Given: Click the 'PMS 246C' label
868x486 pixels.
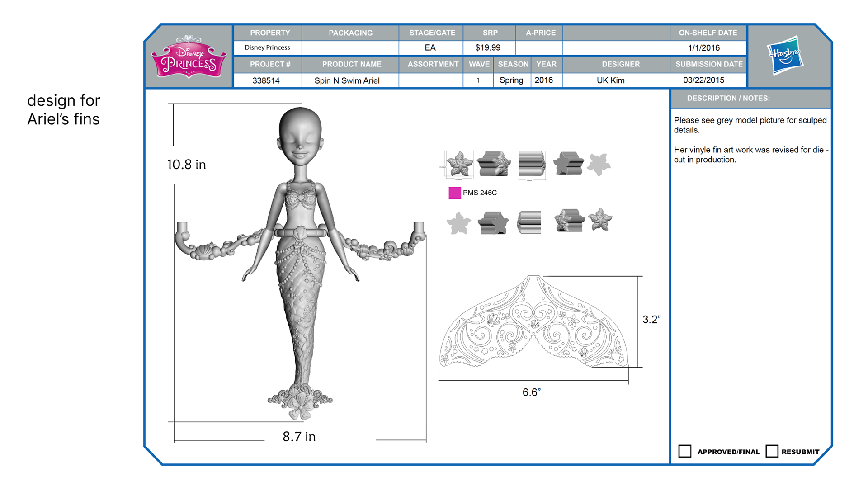Looking at the screenshot, I should (x=480, y=193).
